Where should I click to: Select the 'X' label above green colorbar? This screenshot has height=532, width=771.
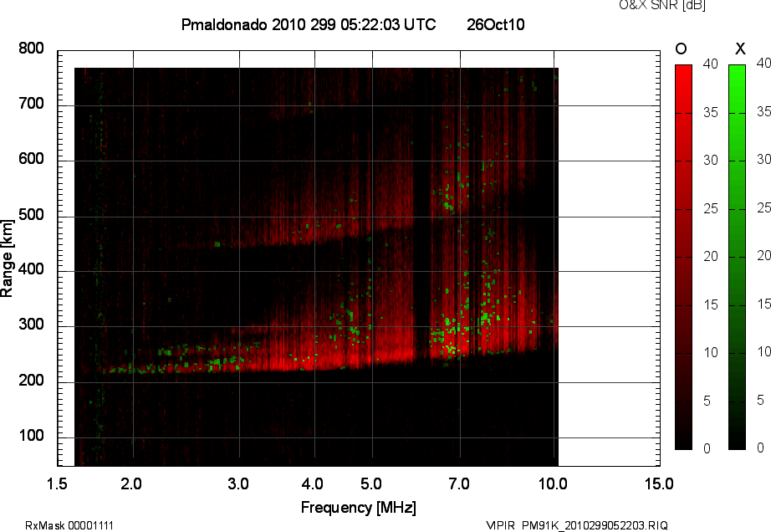(x=740, y=49)
